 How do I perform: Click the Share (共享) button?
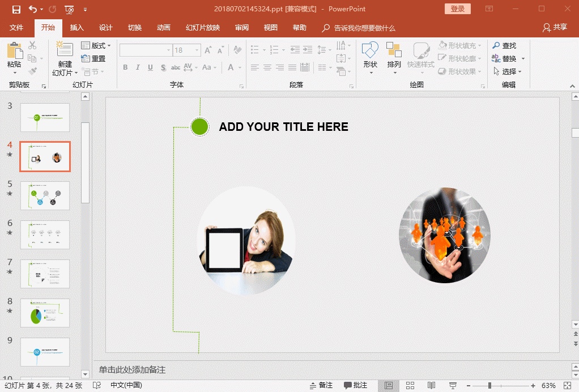(x=555, y=28)
